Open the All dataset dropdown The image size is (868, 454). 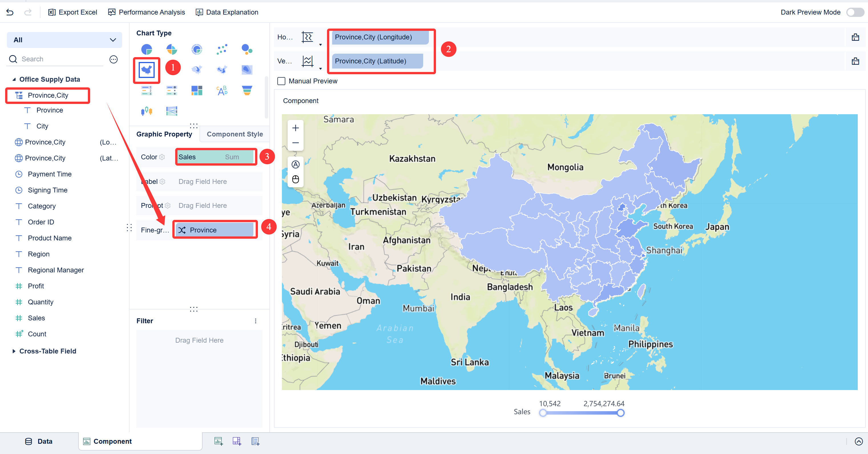[64, 40]
